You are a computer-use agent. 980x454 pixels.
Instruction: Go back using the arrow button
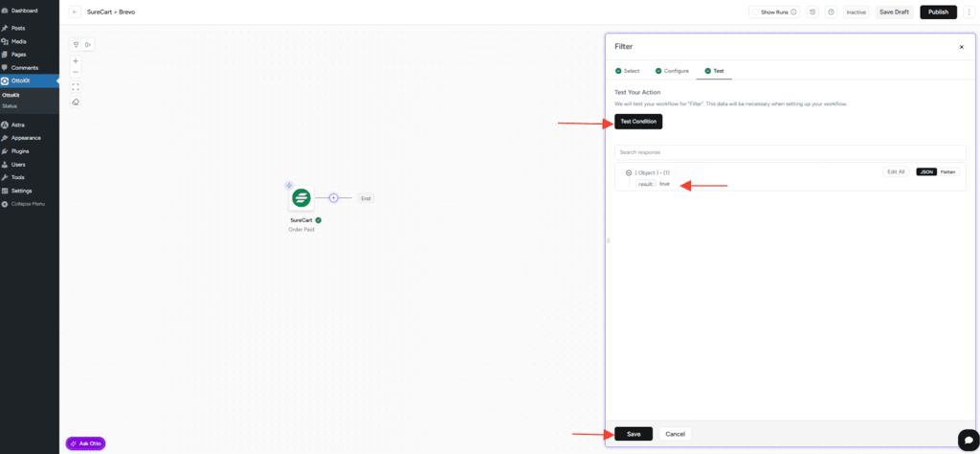tap(75, 12)
